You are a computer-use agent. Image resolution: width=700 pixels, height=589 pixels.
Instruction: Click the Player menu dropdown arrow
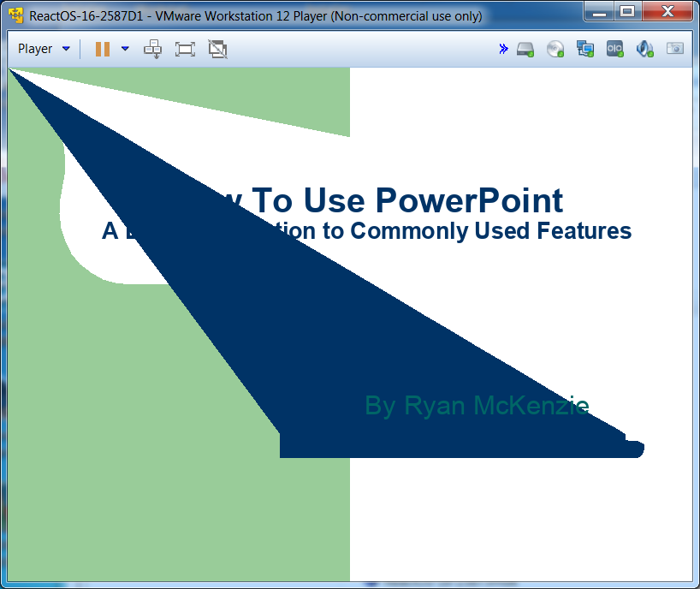66,49
